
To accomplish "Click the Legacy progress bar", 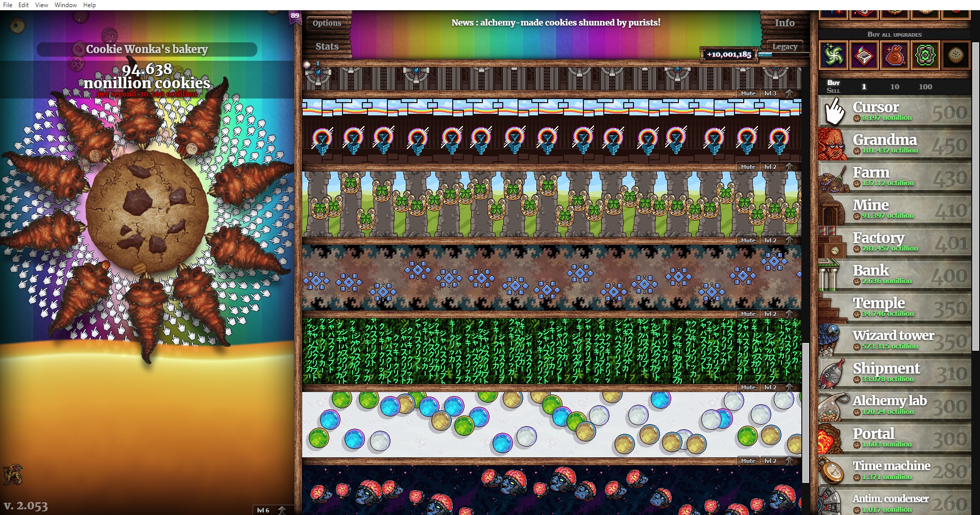I will pos(784,55).
